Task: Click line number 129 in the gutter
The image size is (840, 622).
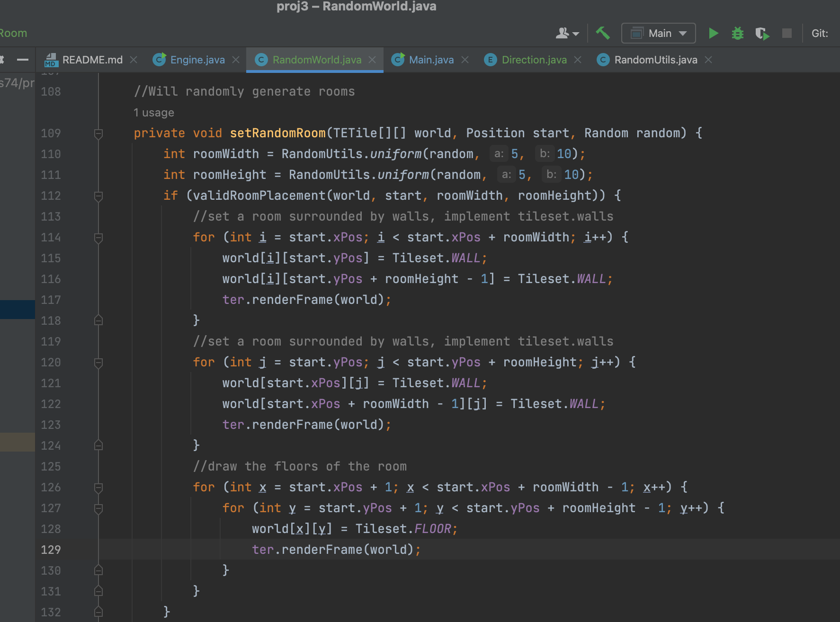Action: click(51, 550)
